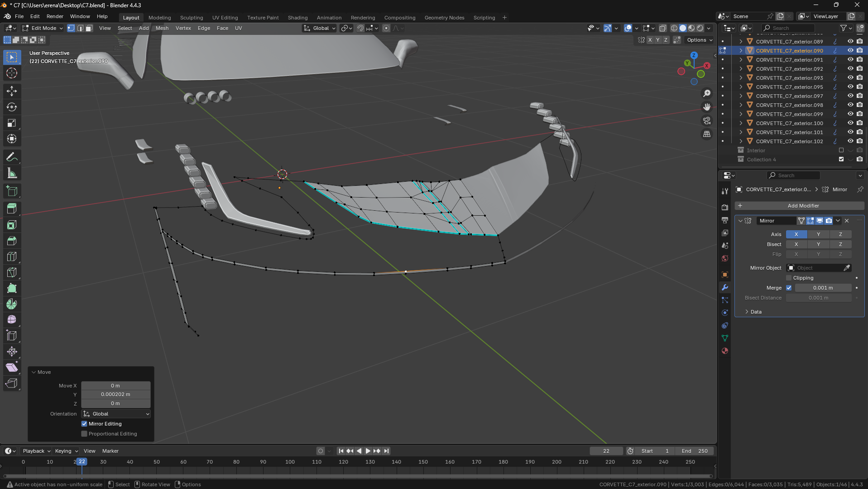The height and width of the screenshot is (489, 868).
Task: Open the Orientation dropdown in Move panel
Action: [x=116, y=414]
